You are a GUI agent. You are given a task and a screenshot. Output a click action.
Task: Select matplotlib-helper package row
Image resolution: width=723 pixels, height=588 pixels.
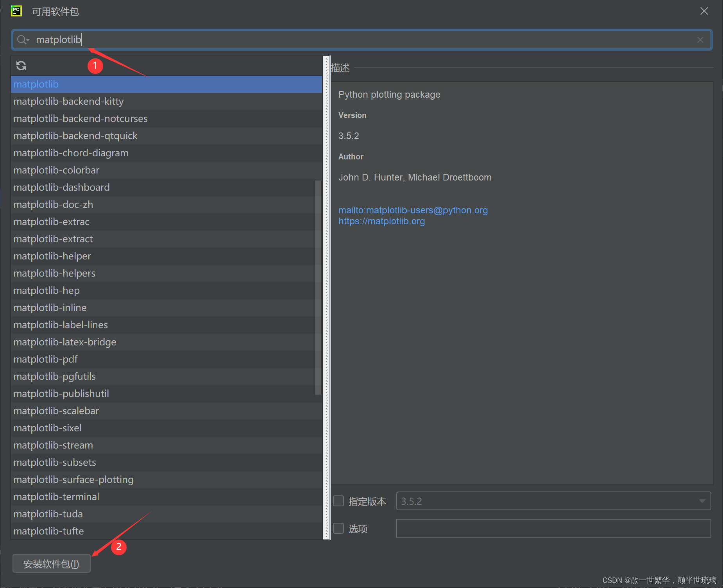[166, 256]
